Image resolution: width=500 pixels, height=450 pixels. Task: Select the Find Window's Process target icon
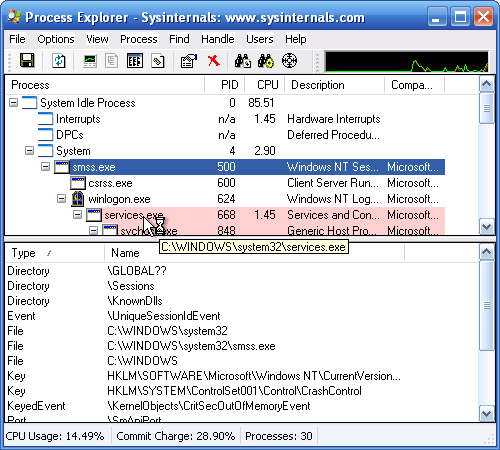pos(289,61)
